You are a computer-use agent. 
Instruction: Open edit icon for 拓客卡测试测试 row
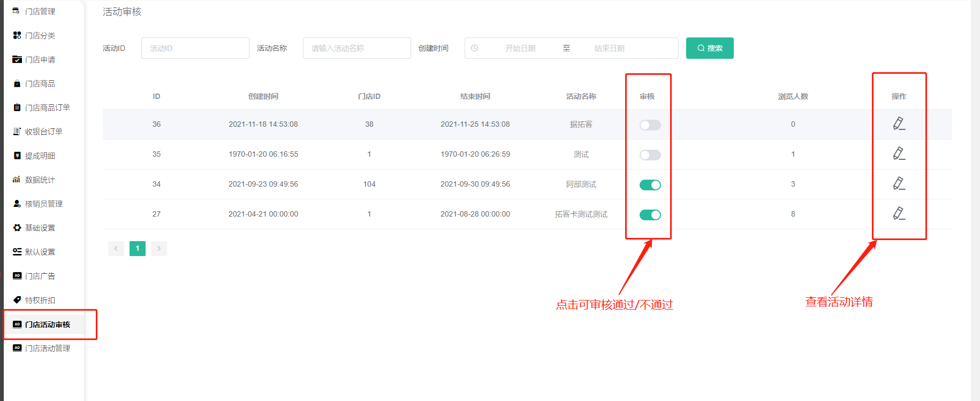click(899, 214)
